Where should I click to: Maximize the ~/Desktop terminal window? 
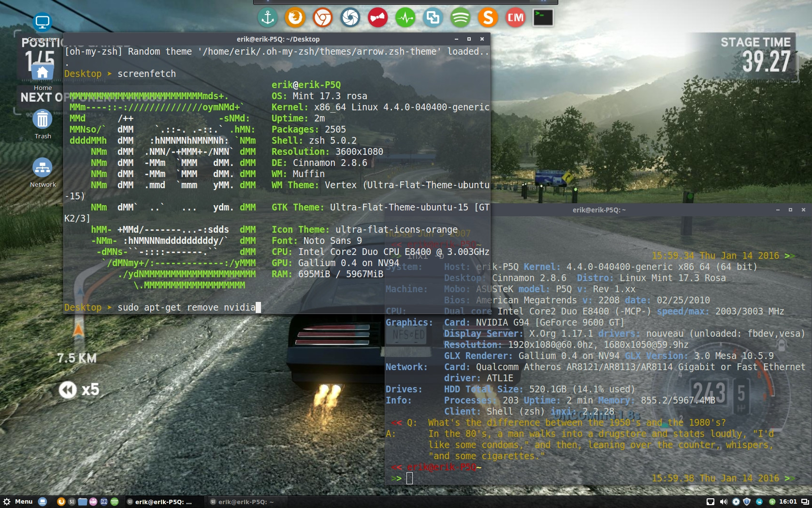tap(469, 39)
